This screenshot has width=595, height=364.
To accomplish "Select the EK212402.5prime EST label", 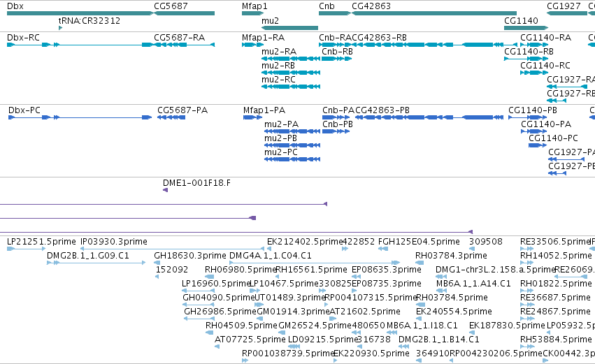I will (305, 242).
